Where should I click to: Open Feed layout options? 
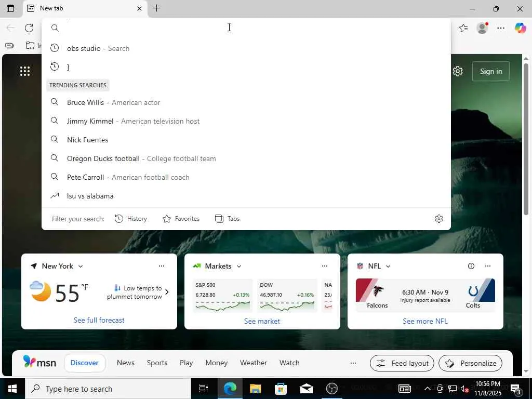pos(402,363)
